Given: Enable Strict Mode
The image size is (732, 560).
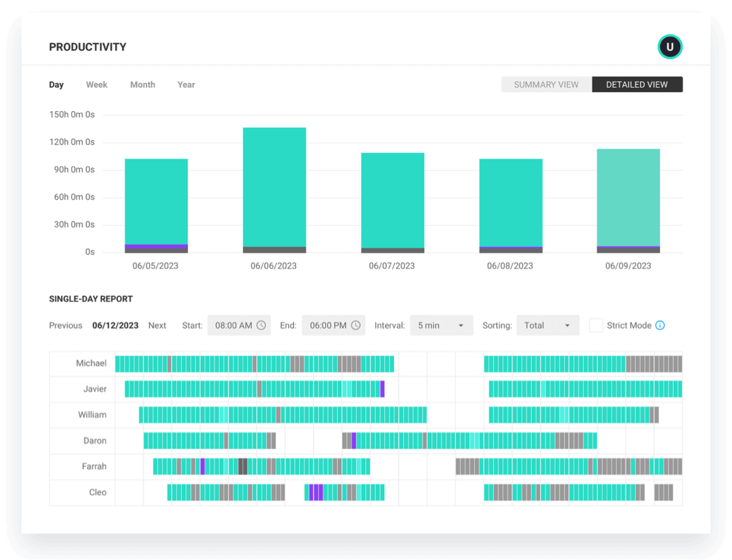Looking at the screenshot, I should [x=596, y=325].
